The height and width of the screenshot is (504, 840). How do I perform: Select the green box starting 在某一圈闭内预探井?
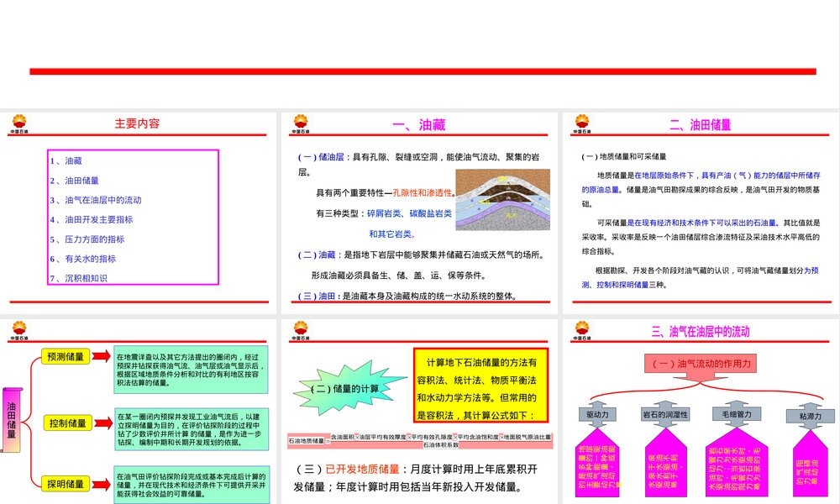pyautogui.click(x=191, y=429)
